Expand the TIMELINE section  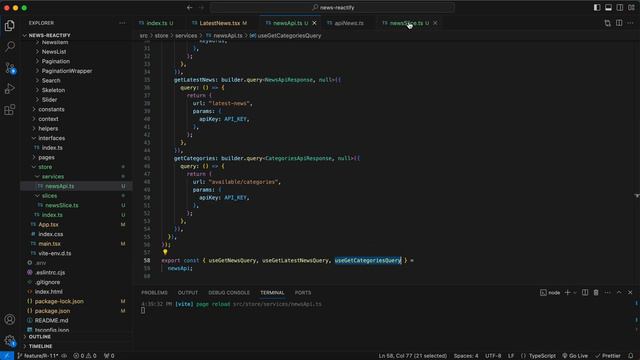[x=40, y=346]
